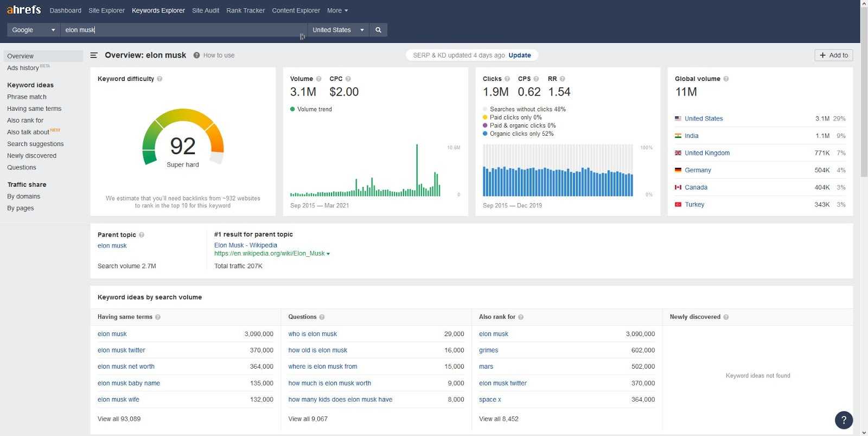Click the Parent topic info icon
This screenshot has width=868, height=436.
pos(142,235)
